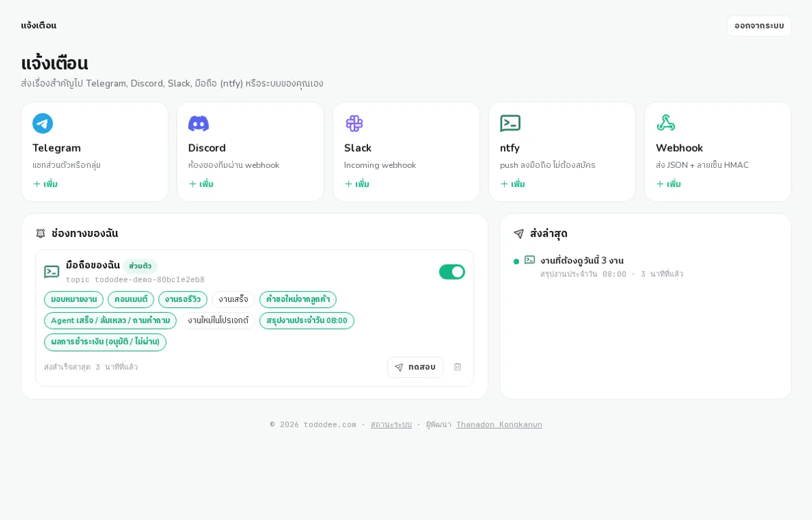Toggle the มอบหมายงาน event chip
The image size is (812, 520).
74,299
